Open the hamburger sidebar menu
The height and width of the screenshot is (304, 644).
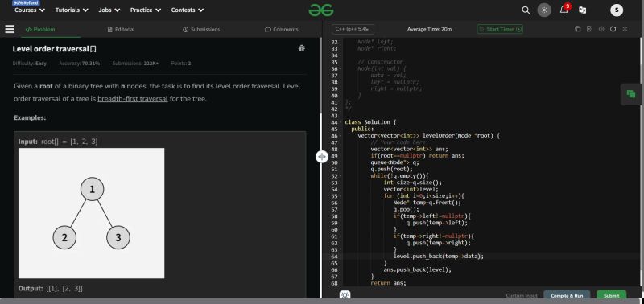click(10, 29)
